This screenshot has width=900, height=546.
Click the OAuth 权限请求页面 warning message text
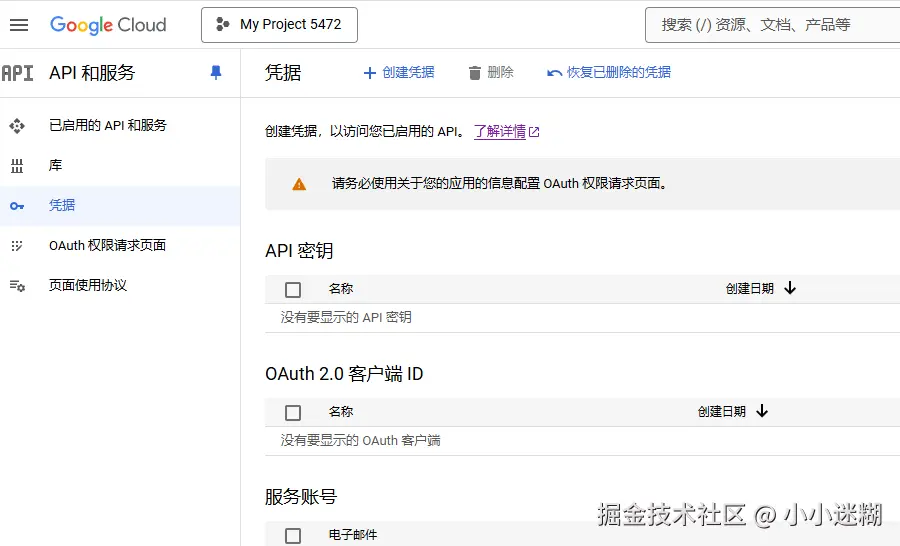pos(499,184)
